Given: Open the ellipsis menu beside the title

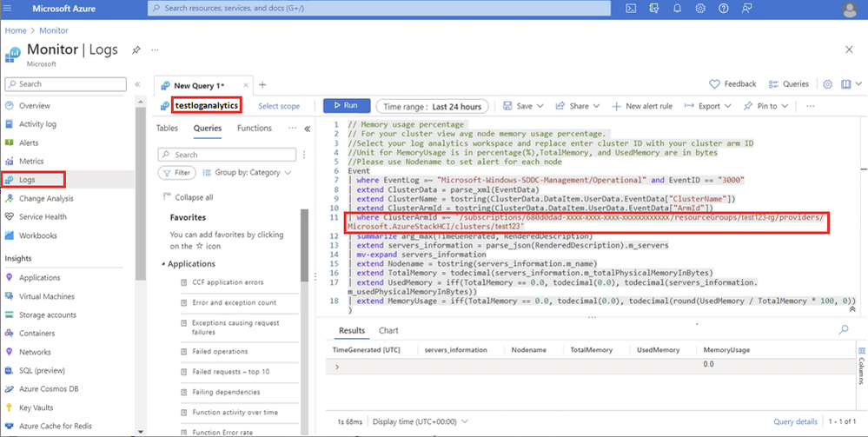Looking at the screenshot, I should tap(155, 50).
